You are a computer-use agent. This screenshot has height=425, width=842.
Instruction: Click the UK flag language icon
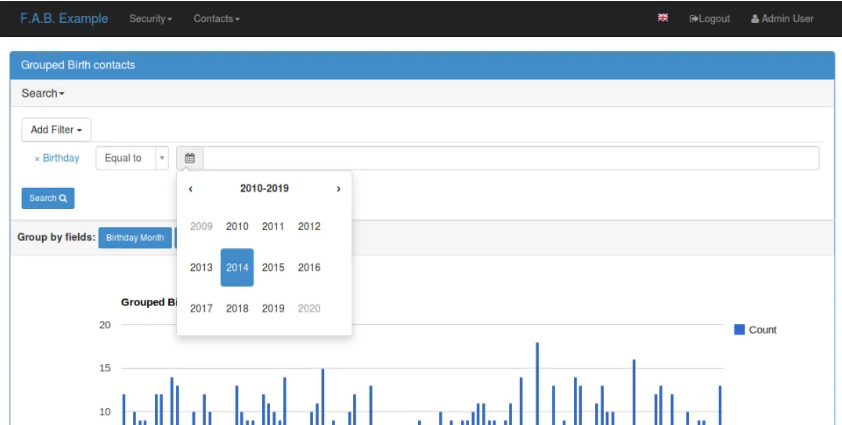[x=663, y=18]
